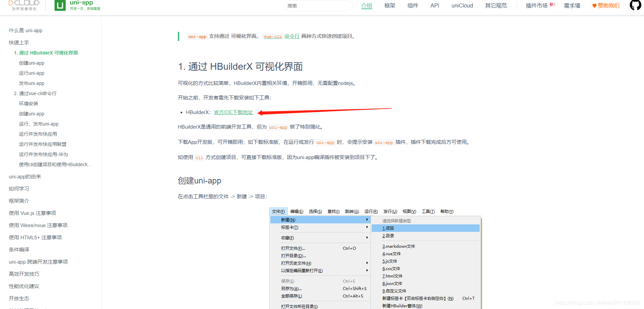Image resolution: width=644 pixels, height=309 pixels.
Task: Click the 创建uni-app section heading
Action: pos(200,181)
